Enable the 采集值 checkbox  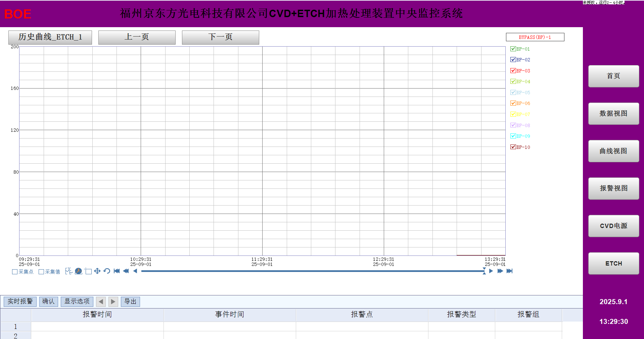[41, 272]
